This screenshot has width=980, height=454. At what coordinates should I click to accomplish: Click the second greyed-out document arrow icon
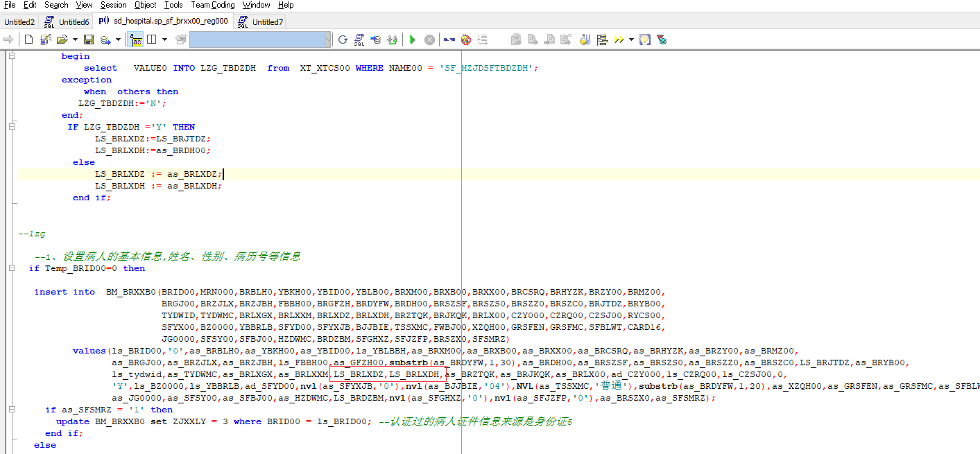pos(533,40)
